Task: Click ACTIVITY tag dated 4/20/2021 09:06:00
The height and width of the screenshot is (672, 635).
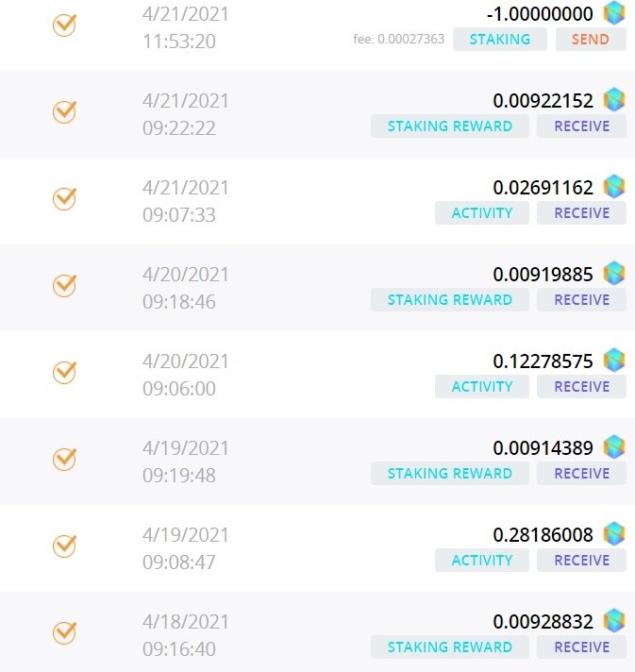Action: click(482, 387)
